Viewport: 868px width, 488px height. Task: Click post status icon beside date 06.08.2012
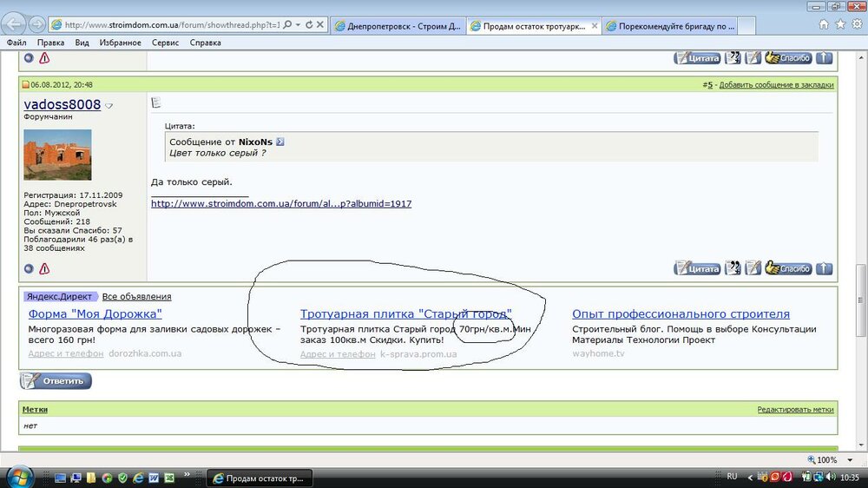pyautogui.click(x=25, y=85)
